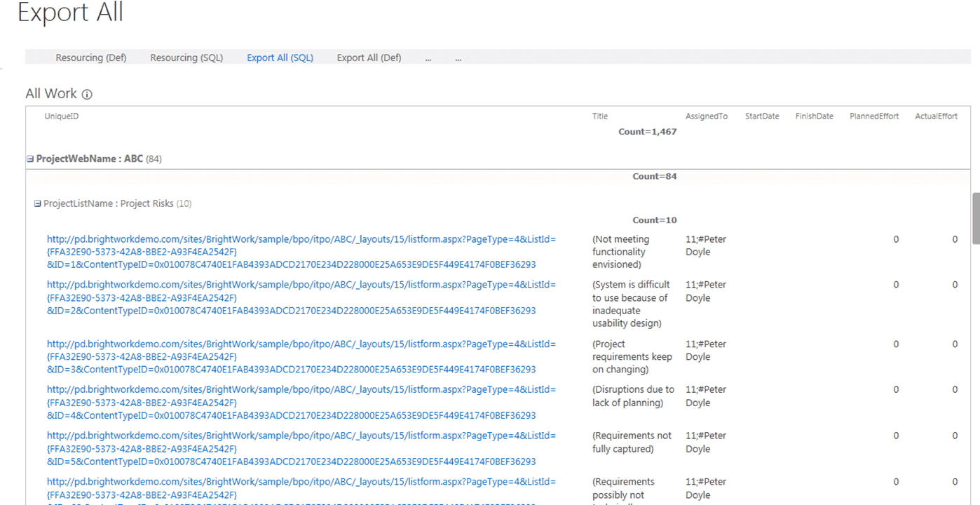The height and width of the screenshot is (505, 980).
Task: Click title (Requirements not fully captured)
Action: [632, 442]
